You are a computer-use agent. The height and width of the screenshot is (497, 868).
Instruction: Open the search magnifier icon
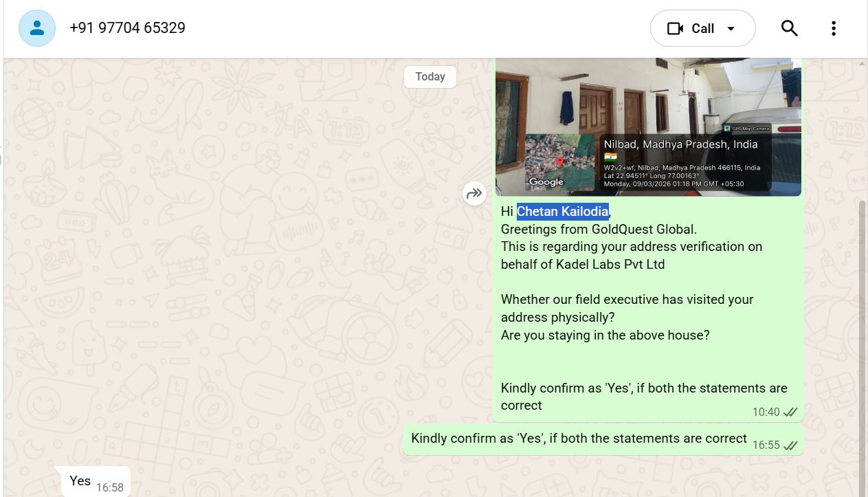tap(789, 28)
